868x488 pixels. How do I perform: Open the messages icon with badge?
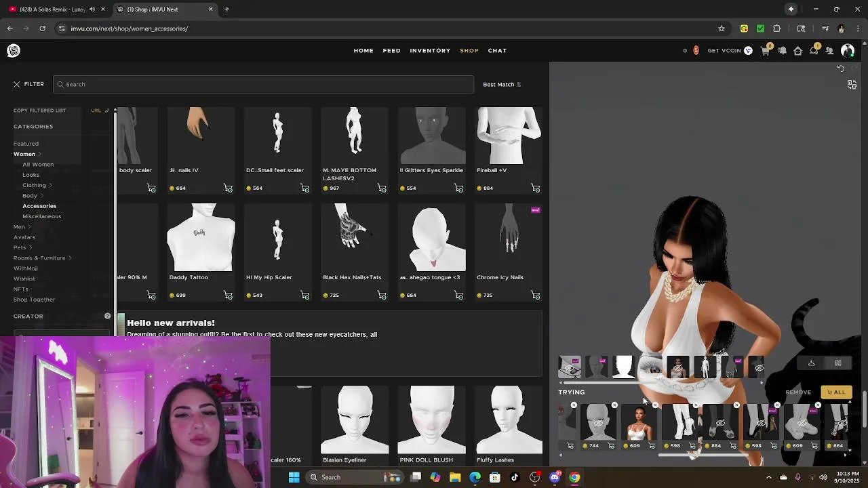814,51
